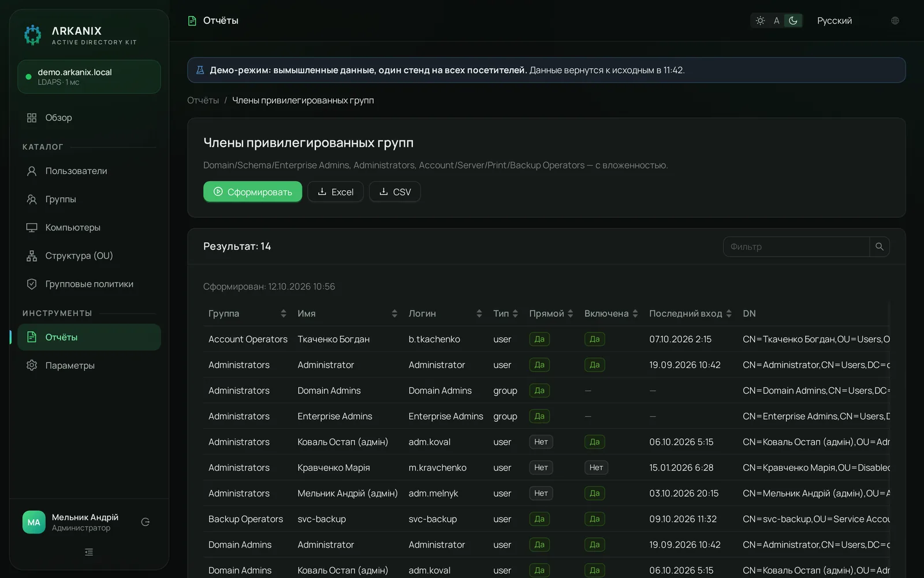The width and height of the screenshot is (924, 578).
Task: Click the demo.arkanix.local connection badge
Action: click(89, 77)
